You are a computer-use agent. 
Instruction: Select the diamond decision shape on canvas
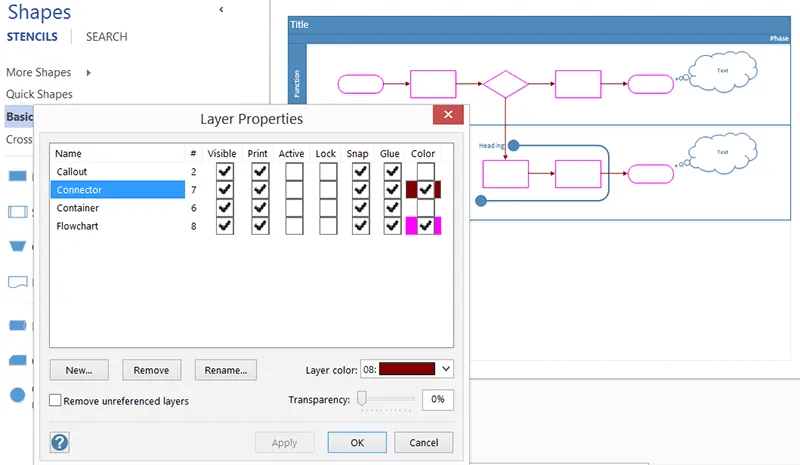click(505, 84)
